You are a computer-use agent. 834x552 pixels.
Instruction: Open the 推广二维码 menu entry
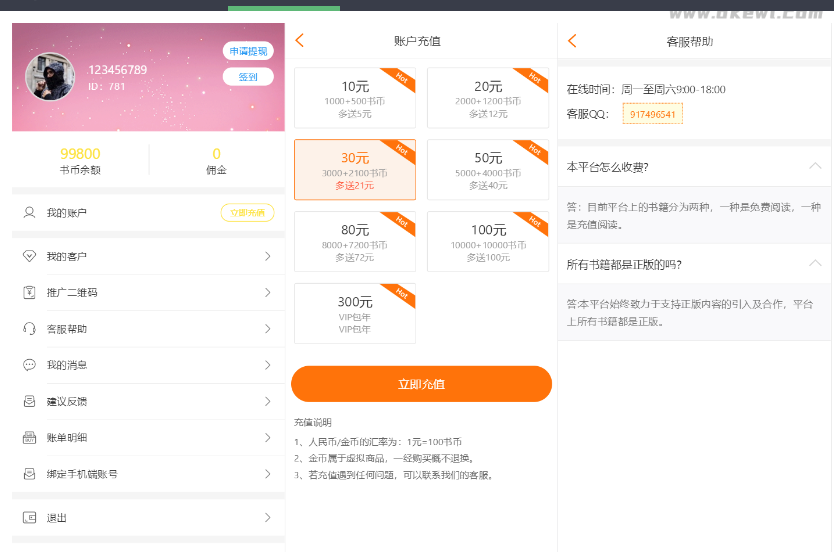(x=148, y=292)
